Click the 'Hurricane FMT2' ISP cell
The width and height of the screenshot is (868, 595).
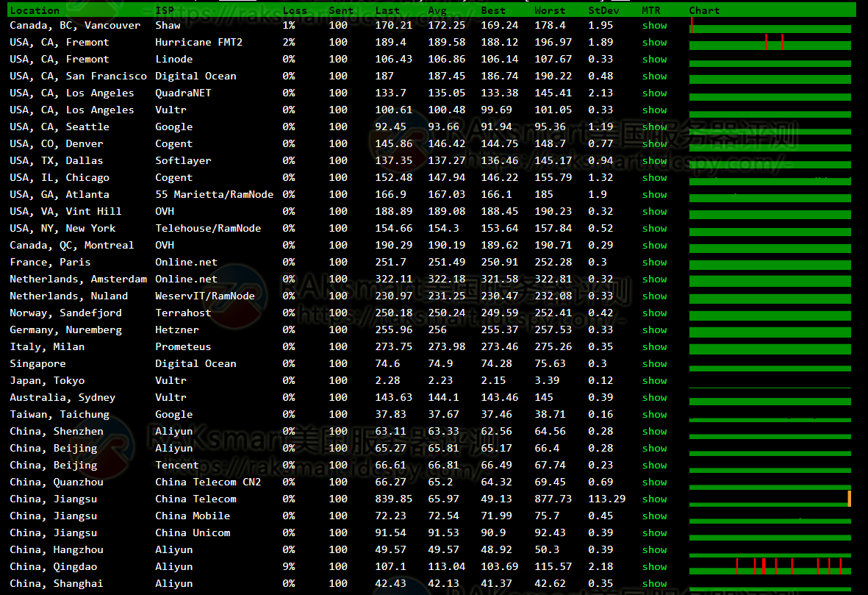click(x=198, y=42)
